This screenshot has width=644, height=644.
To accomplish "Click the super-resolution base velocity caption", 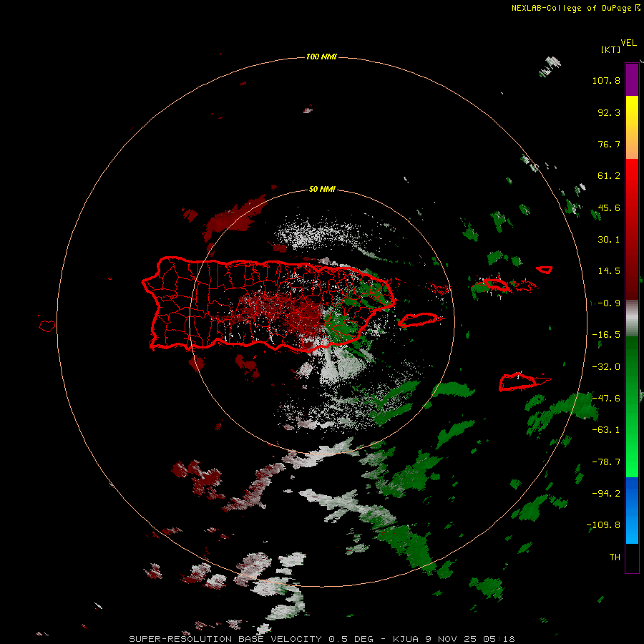I will (322, 639).
